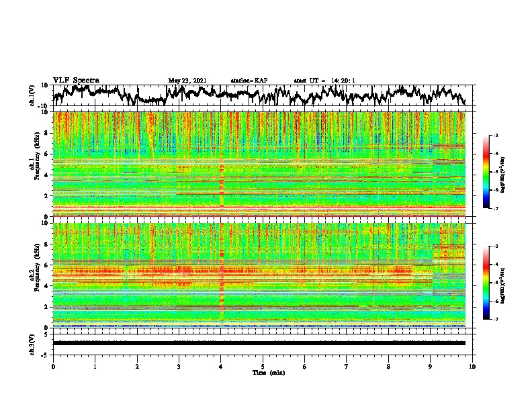This screenshot has width=532, height=411.
Task: Click the ch.1 voltage waveform trace panel
Action: [x=264, y=95]
